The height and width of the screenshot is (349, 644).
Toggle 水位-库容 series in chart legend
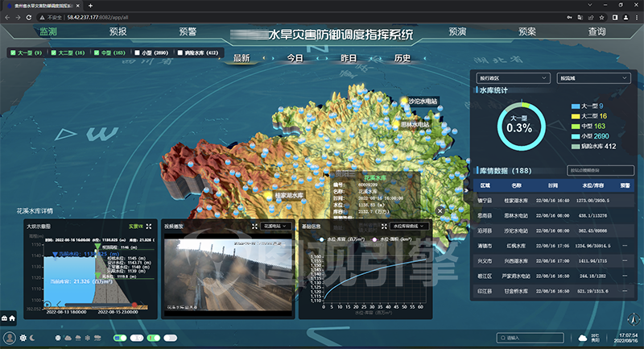click(x=342, y=239)
